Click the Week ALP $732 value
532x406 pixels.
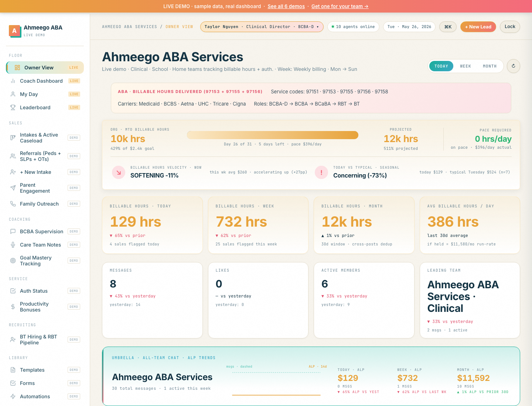coord(407,378)
